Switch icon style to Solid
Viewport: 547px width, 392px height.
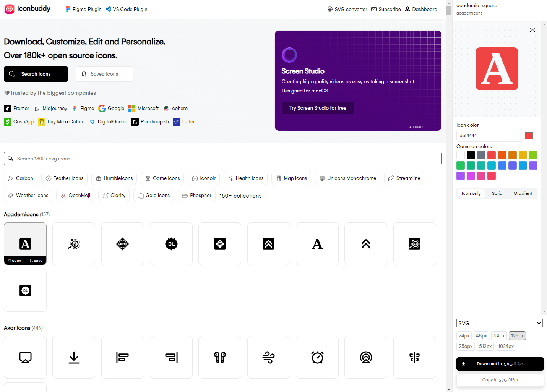[497, 193]
